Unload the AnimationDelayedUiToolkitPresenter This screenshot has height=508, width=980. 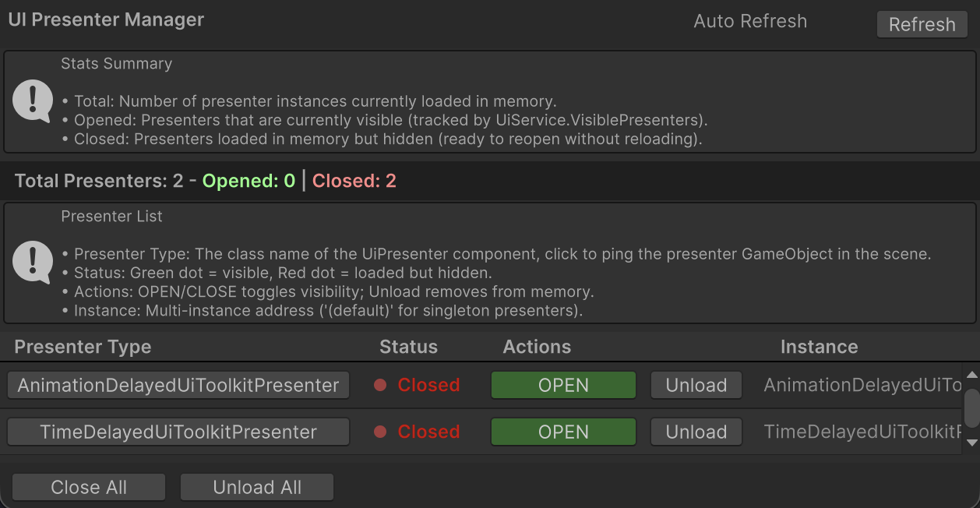coord(696,385)
